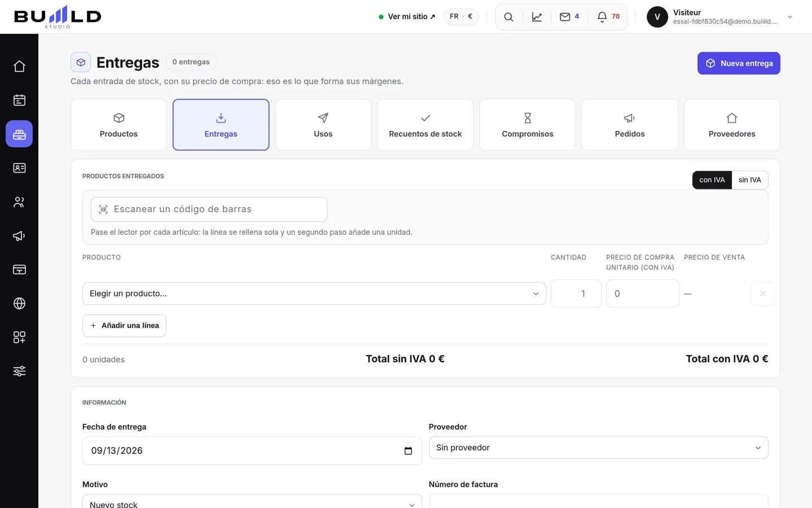
Task: Remove the product line with X icon
Action: coord(763,294)
